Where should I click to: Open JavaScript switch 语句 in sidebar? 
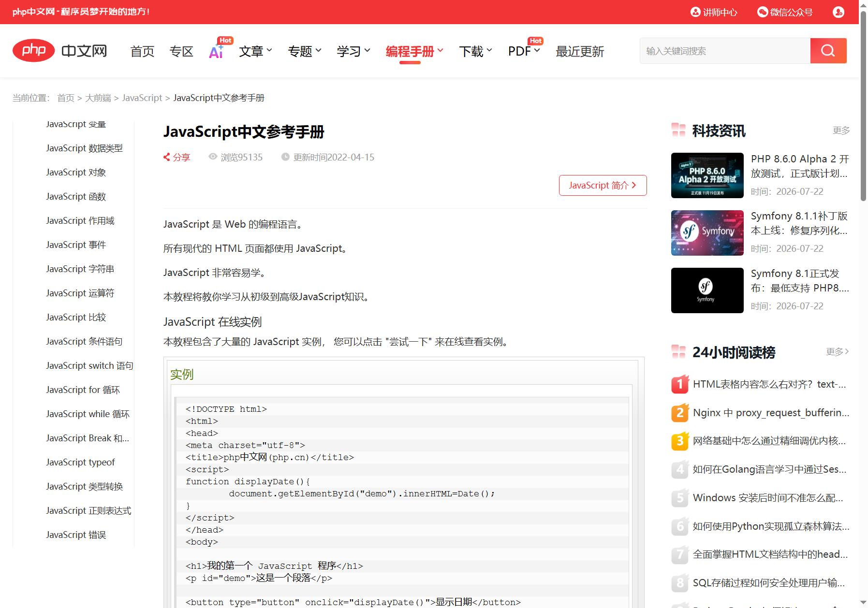point(89,366)
